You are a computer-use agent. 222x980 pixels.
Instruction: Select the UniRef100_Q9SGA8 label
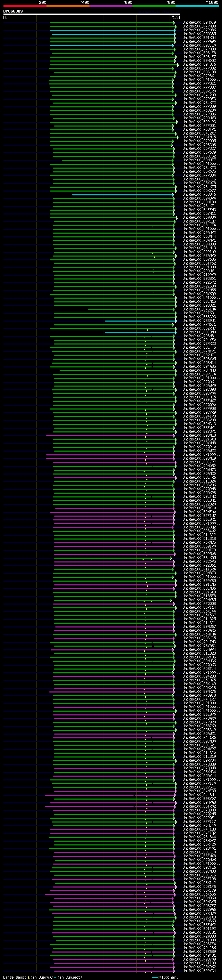199,145
